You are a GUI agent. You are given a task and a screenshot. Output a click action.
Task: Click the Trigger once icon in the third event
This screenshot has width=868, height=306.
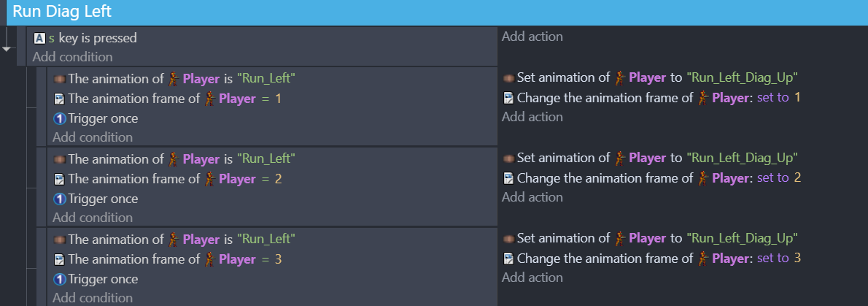(x=60, y=280)
